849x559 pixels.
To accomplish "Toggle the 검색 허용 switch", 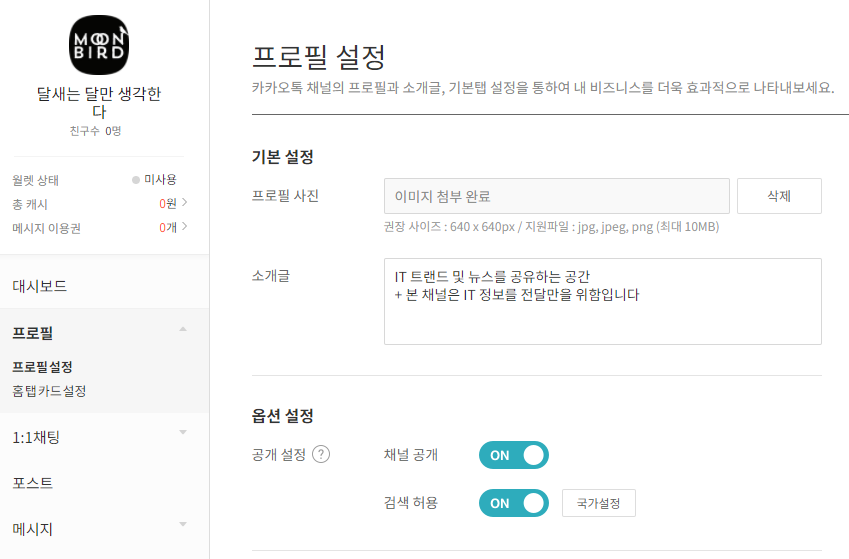I will [x=514, y=503].
